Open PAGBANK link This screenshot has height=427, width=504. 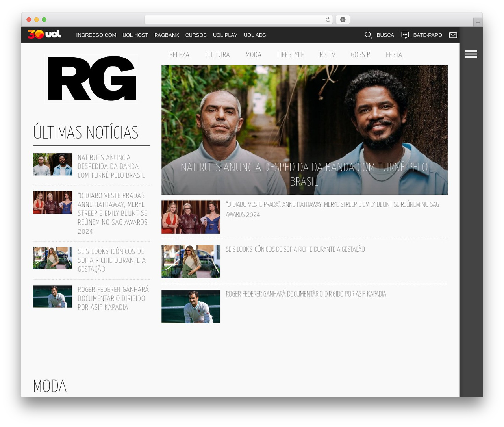click(167, 35)
